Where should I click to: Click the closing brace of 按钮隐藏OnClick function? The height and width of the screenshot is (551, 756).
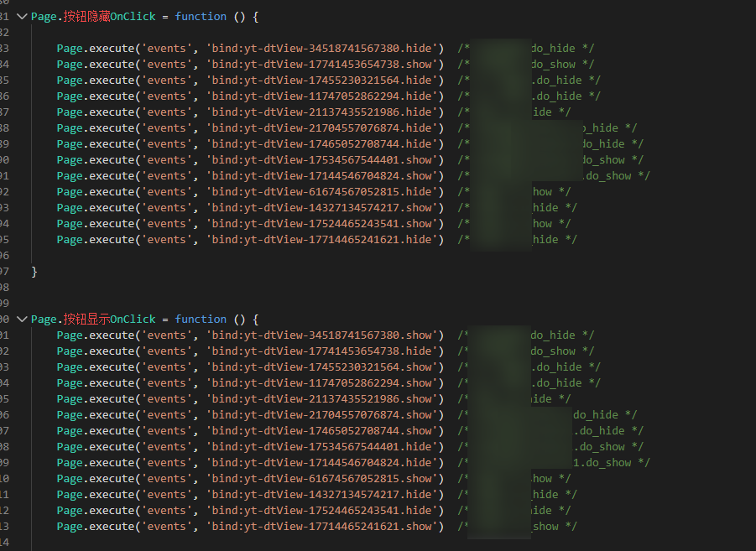[34, 272]
